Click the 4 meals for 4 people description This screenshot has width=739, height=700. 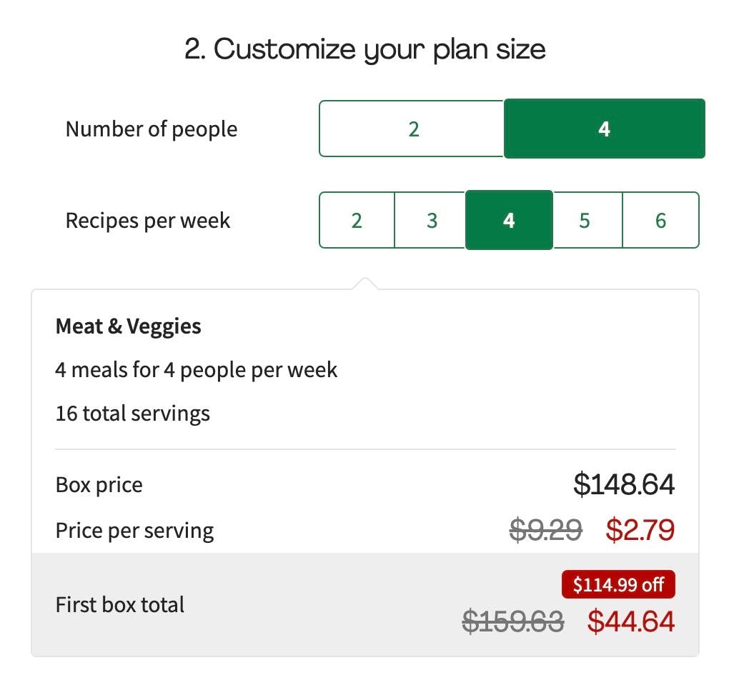click(196, 369)
